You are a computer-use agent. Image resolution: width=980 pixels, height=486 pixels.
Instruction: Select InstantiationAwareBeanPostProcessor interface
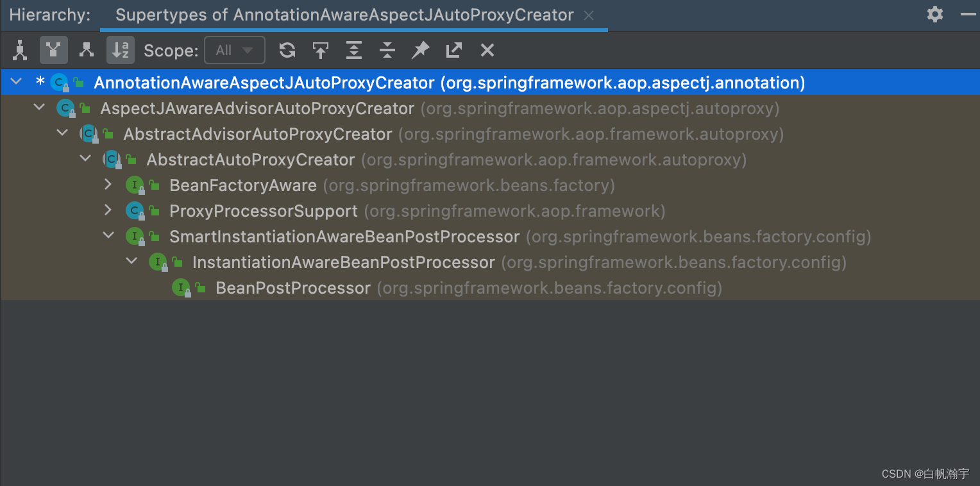pyautogui.click(x=344, y=262)
